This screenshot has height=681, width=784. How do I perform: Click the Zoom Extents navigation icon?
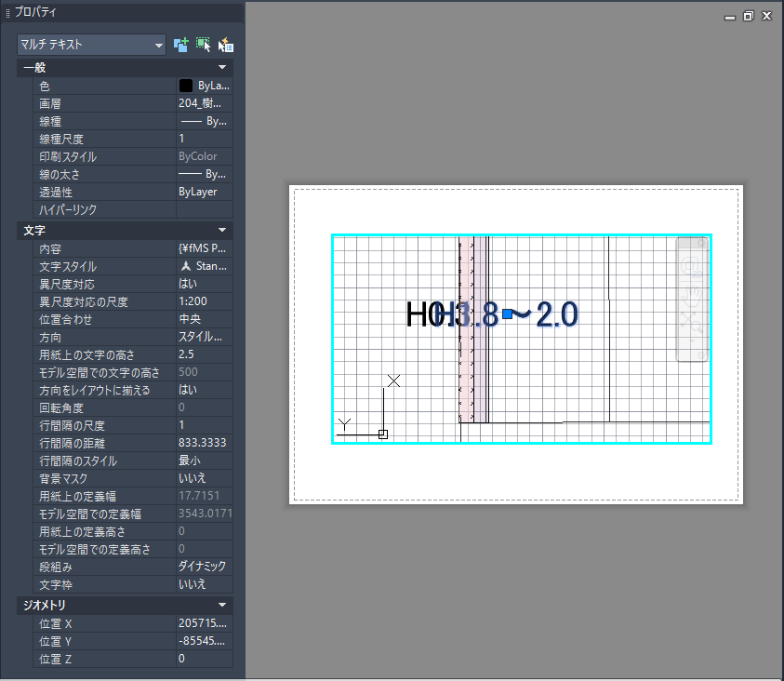tap(692, 322)
